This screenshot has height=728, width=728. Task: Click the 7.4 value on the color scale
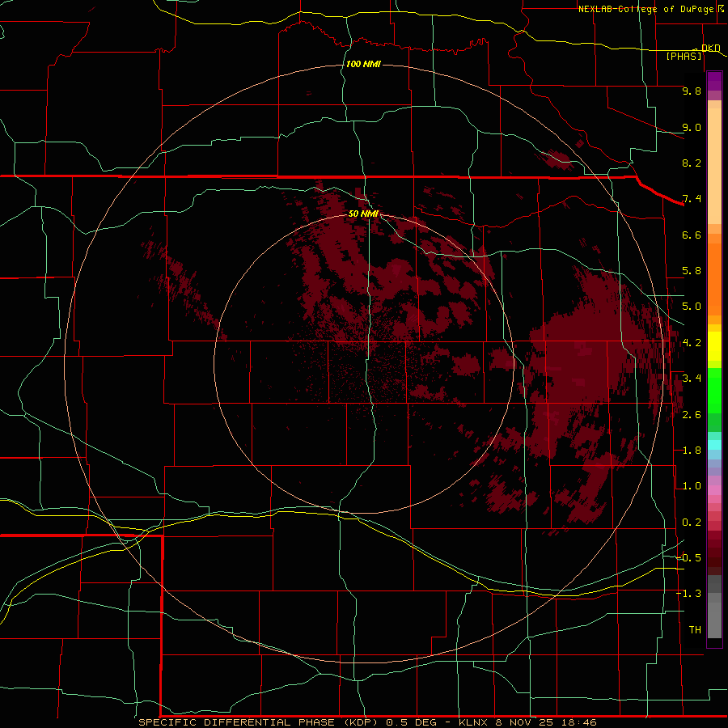coord(692,199)
